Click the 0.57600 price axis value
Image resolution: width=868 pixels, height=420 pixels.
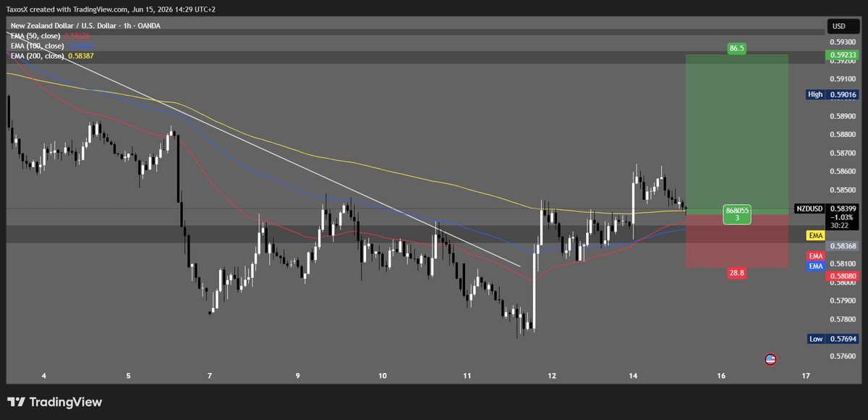843,356
